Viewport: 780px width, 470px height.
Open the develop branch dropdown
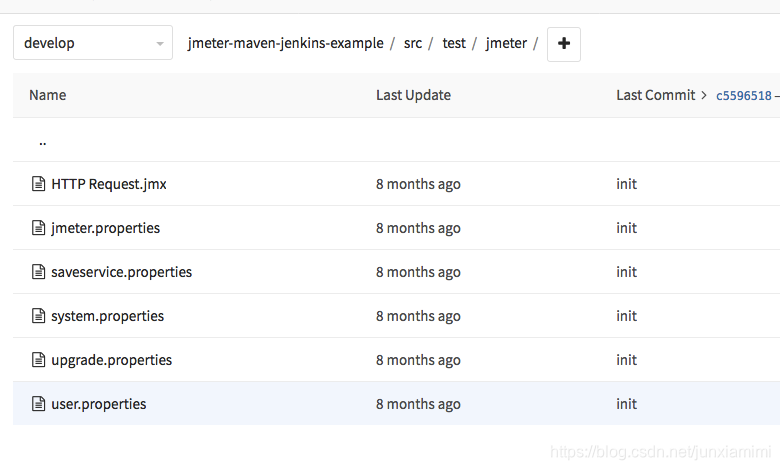[93, 43]
